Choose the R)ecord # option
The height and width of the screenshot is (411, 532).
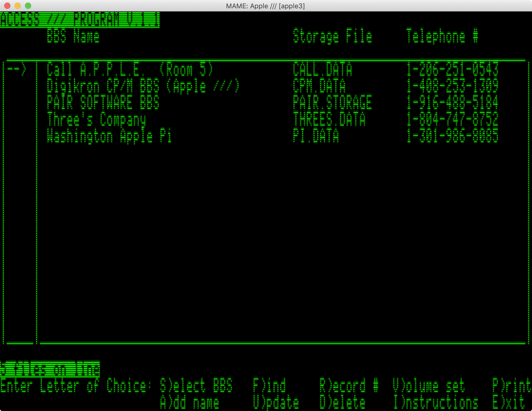tap(349, 386)
